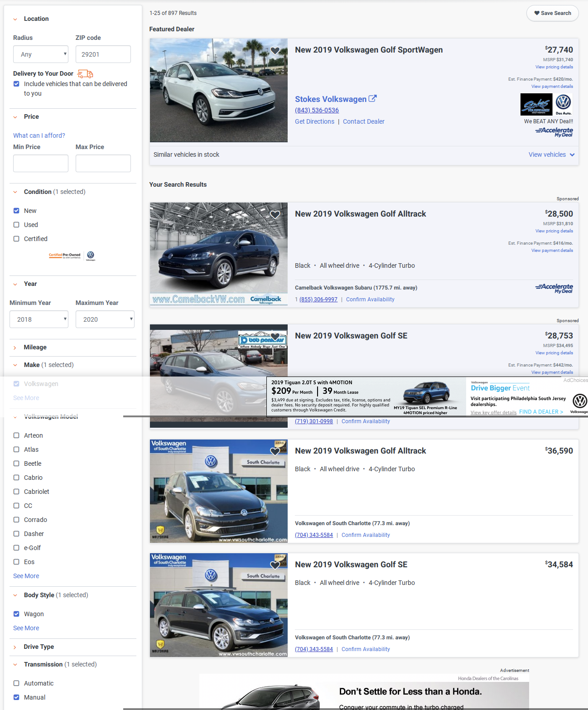Image resolution: width=588 pixels, height=710 pixels.
Task: Open the Radius dropdown
Action: pos(41,54)
